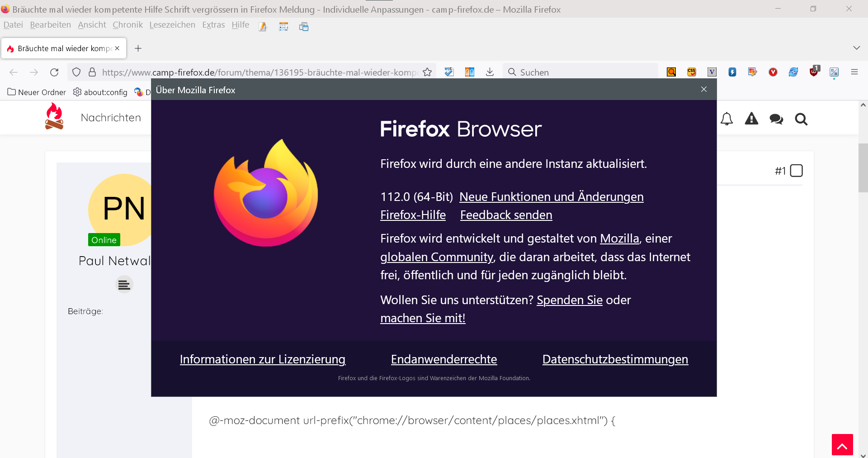Click the red scroll-to-top arrow button
This screenshot has height=458, width=868.
(x=842, y=445)
